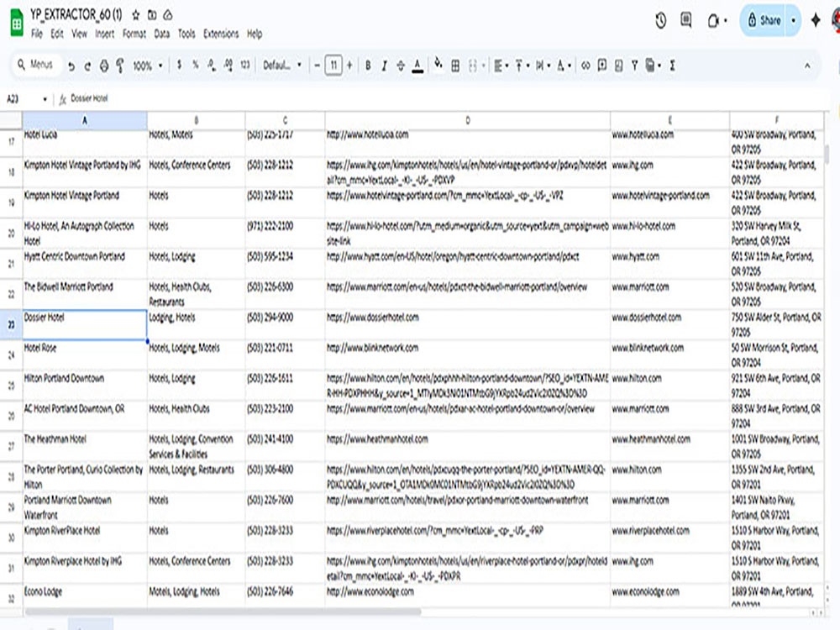Open the Help menu
The width and height of the screenshot is (840, 630).
tap(255, 34)
